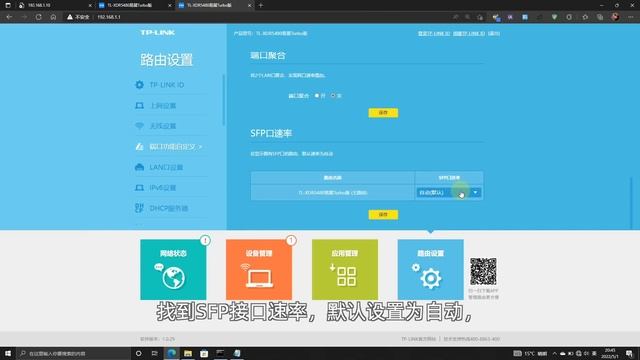Image resolution: width=640 pixels, height=360 pixels.
Task: Open a new browser tab
Action: coord(260,5)
